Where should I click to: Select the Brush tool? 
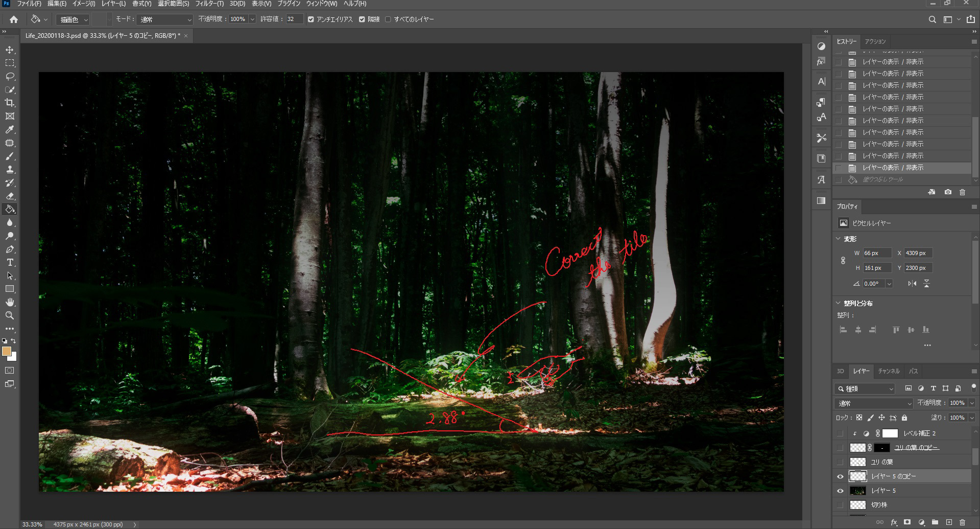click(10, 156)
